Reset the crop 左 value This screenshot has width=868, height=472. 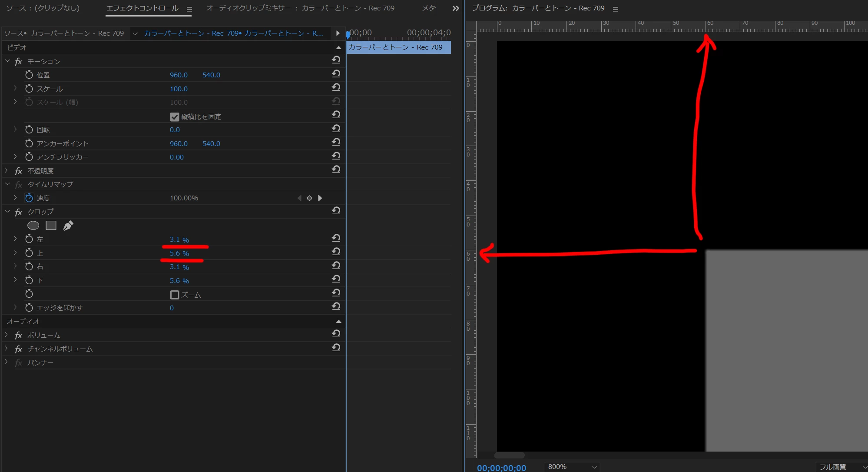[336, 238]
